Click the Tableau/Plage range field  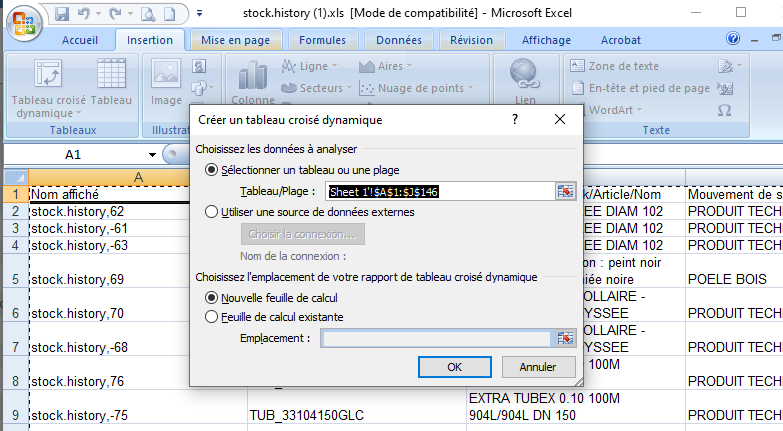pyautogui.click(x=440, y=191)
